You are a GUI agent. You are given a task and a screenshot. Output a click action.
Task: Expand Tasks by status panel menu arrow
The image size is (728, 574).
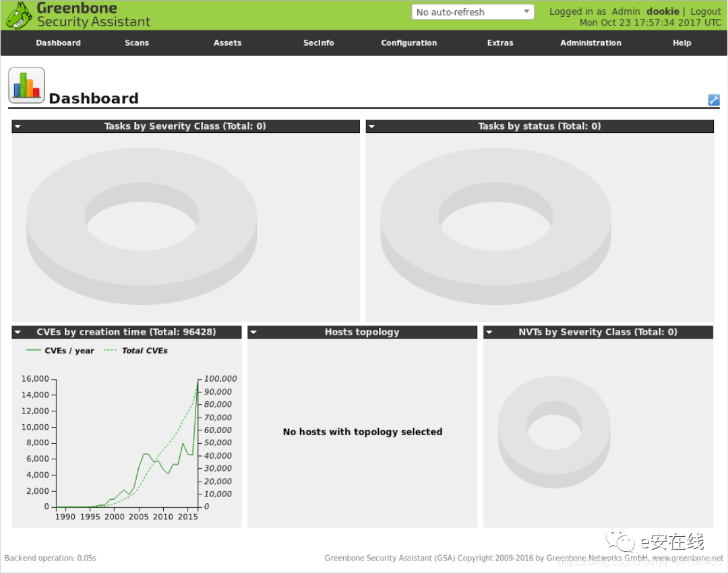pyautogui.click(x=372, y=126)
